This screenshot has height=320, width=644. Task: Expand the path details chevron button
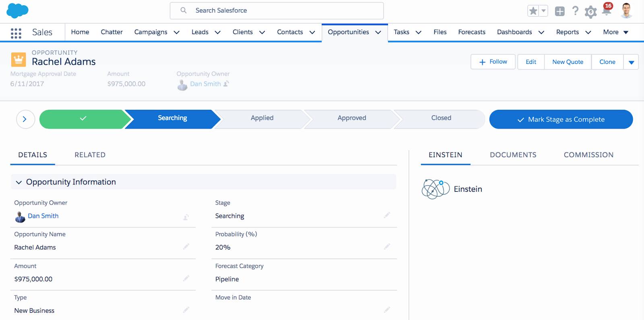pyautogui.click(x=25, y=119)
